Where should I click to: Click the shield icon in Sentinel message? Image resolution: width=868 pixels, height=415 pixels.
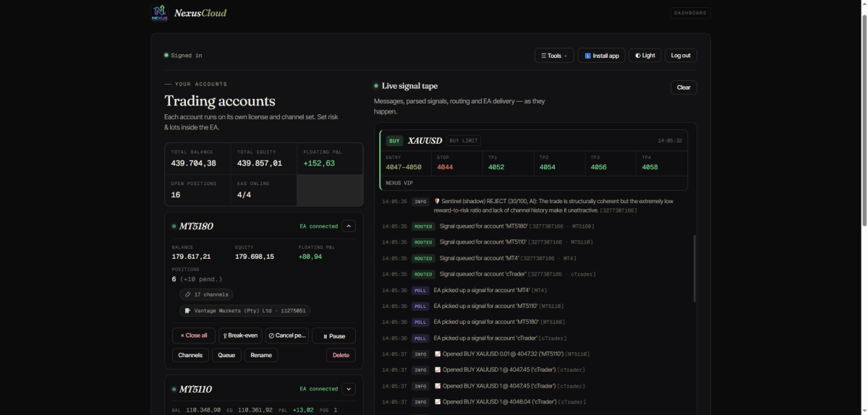437,201
